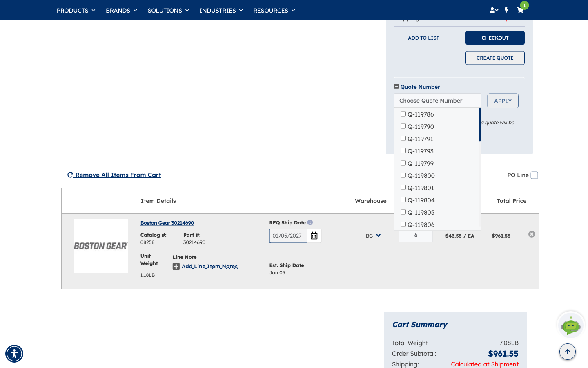Open the Boston Gear 30214690 product link
The height and width of the screenshot is (368, 588).
coord(167,223)
